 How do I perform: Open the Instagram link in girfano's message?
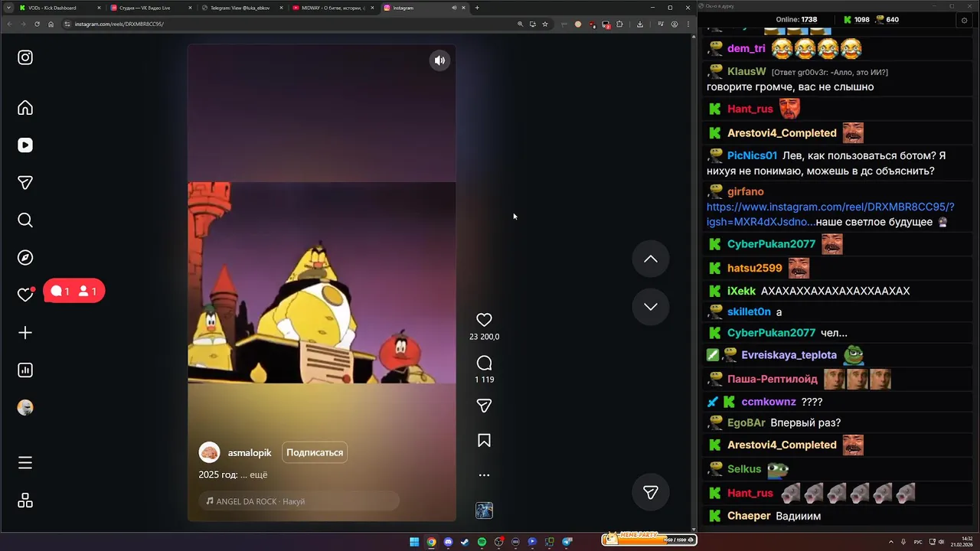[x=830, y=214]
